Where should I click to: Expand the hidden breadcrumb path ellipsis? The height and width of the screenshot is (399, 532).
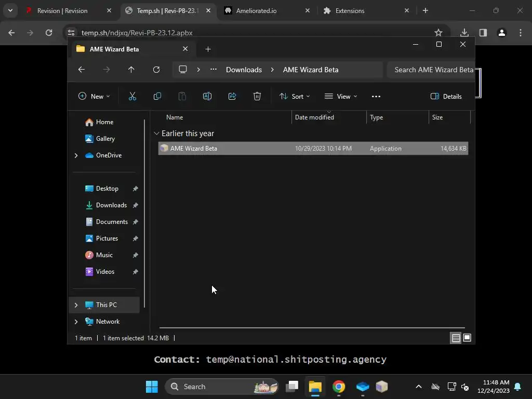tap(214, 69)
